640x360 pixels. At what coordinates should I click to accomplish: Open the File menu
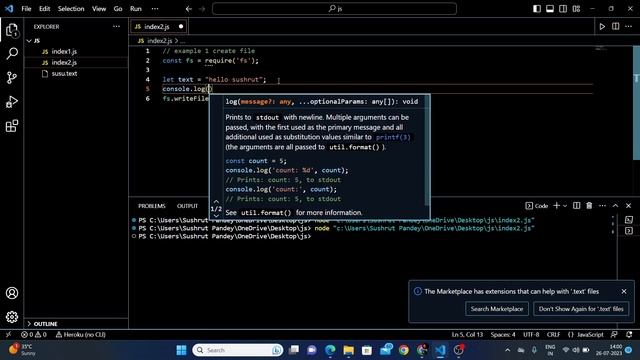coord(26,9)
